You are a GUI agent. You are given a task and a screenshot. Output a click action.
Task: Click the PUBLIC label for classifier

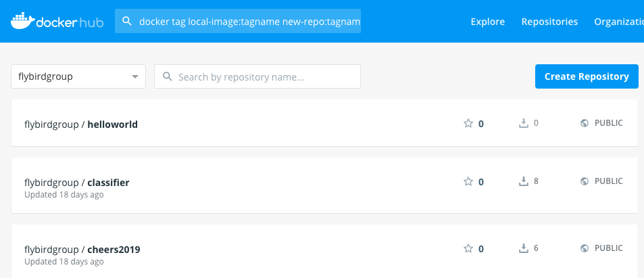coord(609,181)
